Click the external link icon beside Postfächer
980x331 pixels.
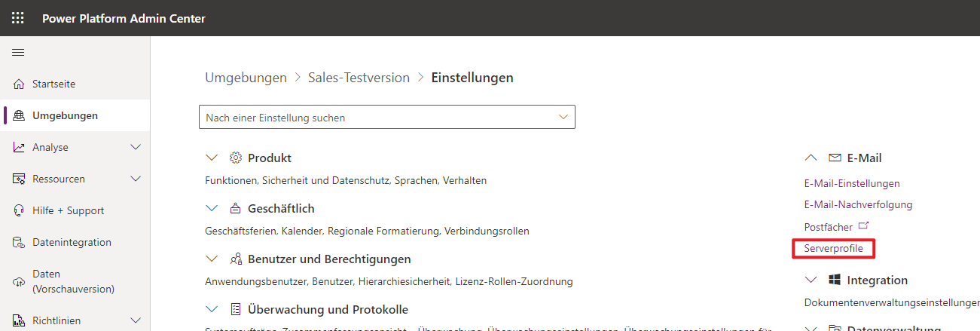click(x=864, y=225)
